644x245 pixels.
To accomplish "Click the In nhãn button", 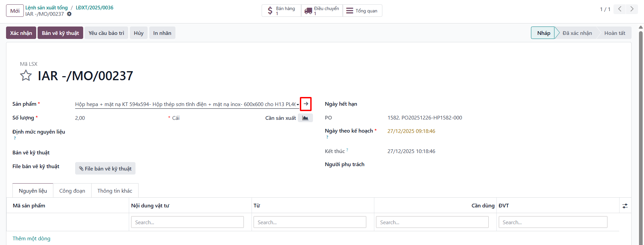I will click(x=162, y=33).
